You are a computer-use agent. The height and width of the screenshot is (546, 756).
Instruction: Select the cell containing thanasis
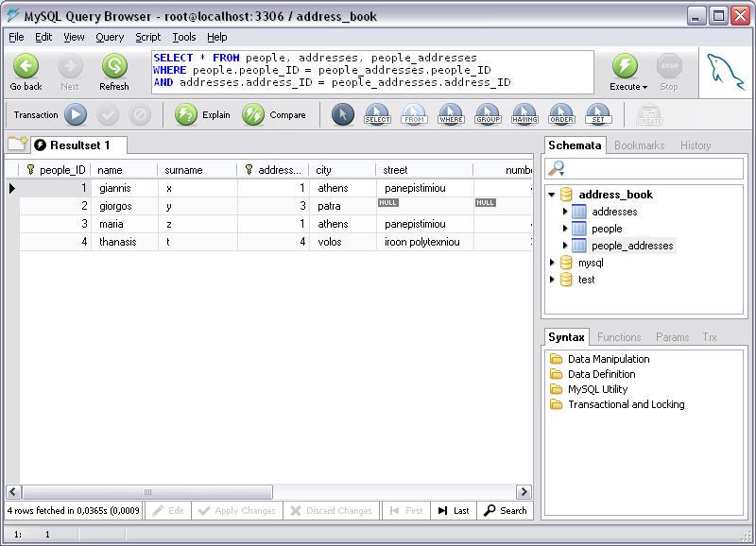pos(125,242)
